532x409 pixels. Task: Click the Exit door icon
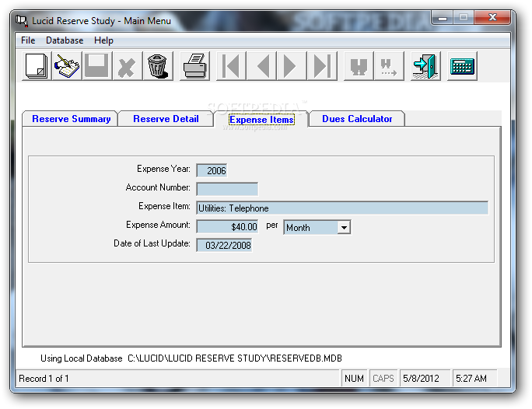coord(425,66)
